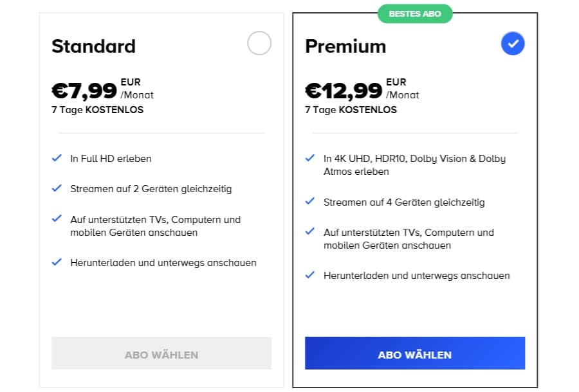Select the 'Standard' plan title
The width and height of the screenshot is (579, 392).
pyautogui.click(x=93, y=46)
